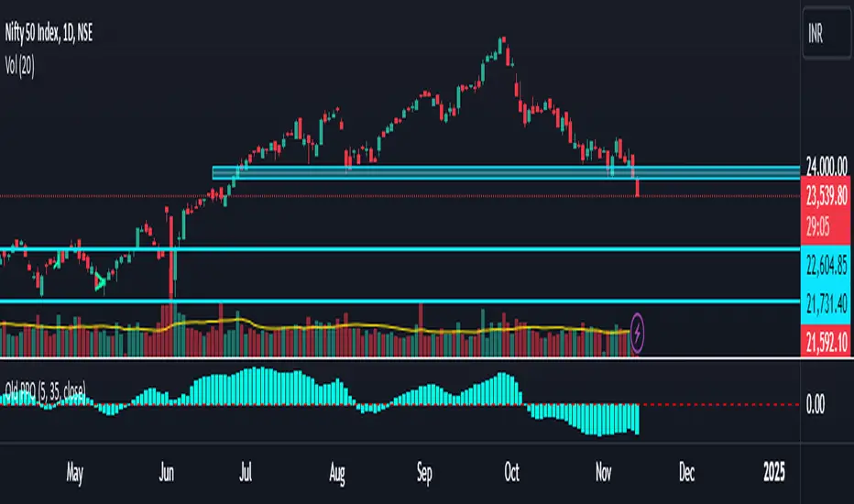The width and height of the screenshot is (854, 504).
Task: Select the cyan support zone rectangle
Action: coord(506,172)
